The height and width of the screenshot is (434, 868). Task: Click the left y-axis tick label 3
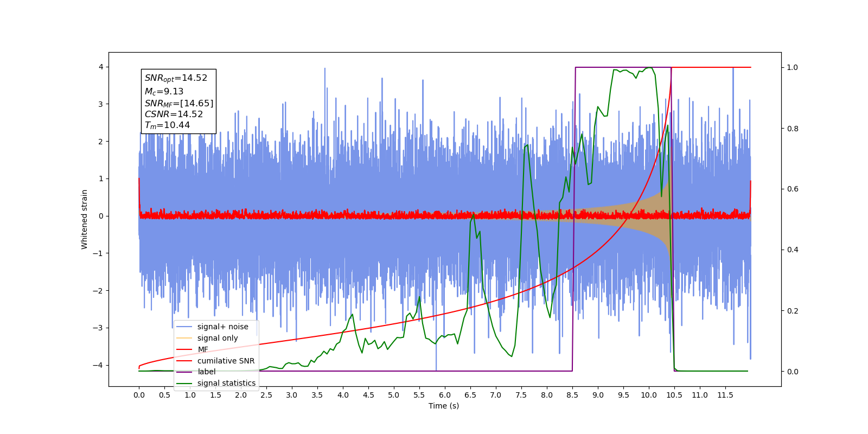point(101,104)
